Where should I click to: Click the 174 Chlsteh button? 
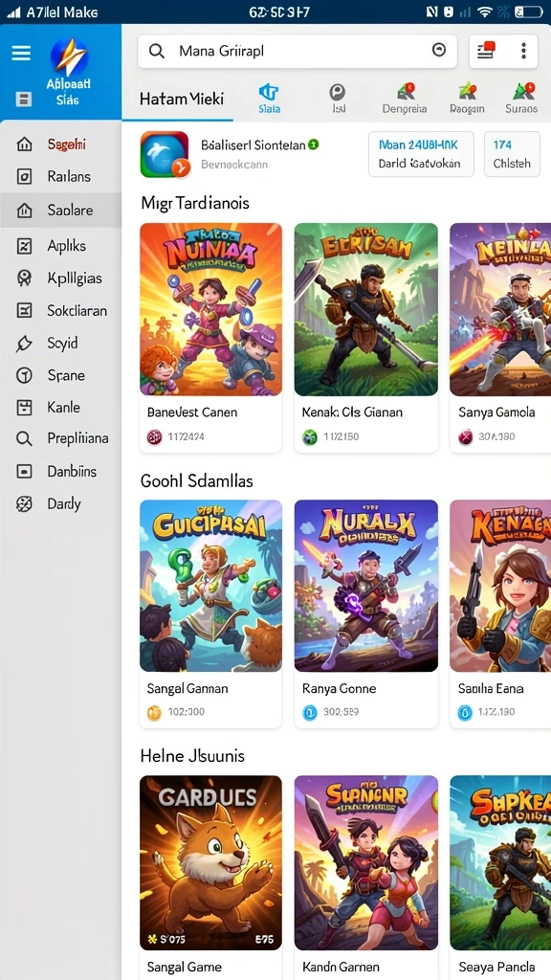pos(512,154)
